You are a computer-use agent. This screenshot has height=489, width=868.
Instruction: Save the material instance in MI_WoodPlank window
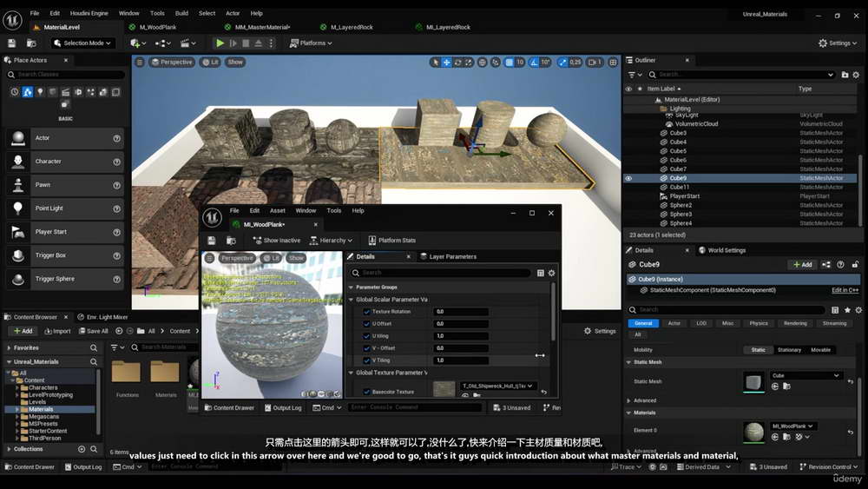click(212, 241)
